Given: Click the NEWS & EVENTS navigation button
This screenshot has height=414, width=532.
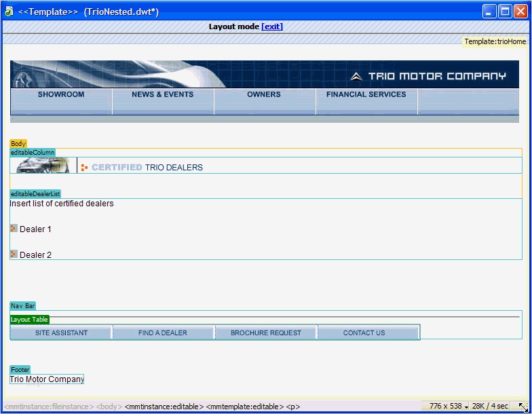Looking at the screenshot, I should pos(163,102).
